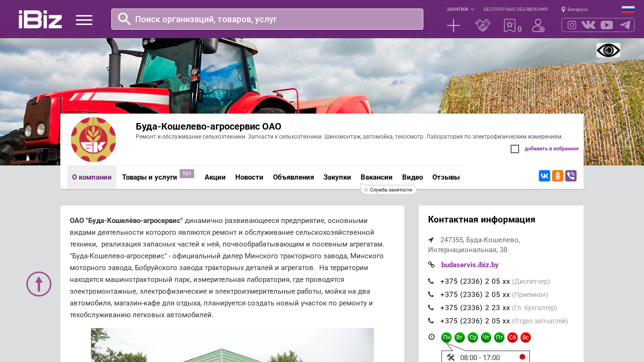Open the YouTube channel icon

607,25
